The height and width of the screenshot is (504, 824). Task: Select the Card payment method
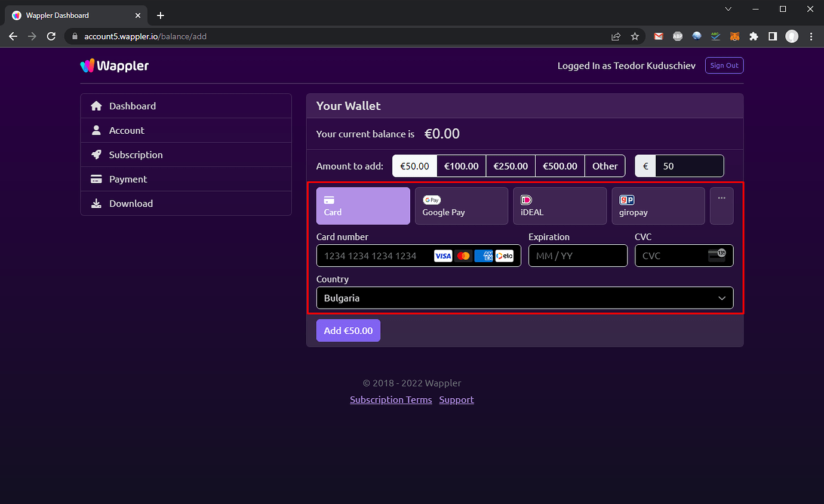[362, 205]
